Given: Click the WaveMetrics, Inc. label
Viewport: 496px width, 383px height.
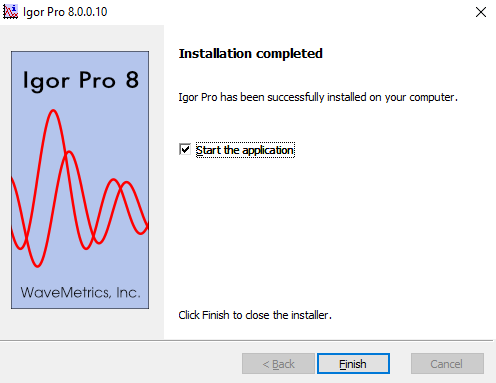Looking at the screenshot, I should [x=80, y=293].
